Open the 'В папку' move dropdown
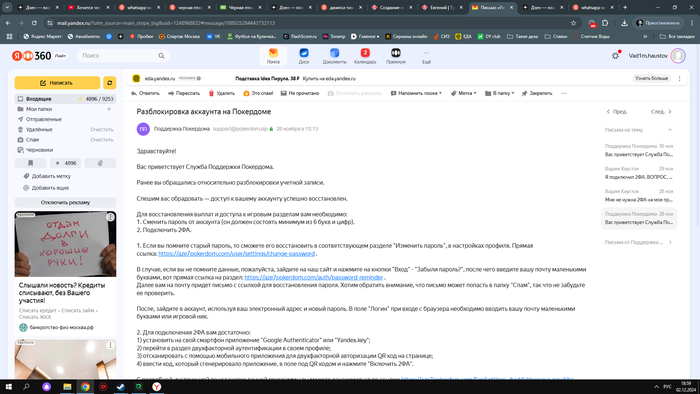 tap(500, 93)
